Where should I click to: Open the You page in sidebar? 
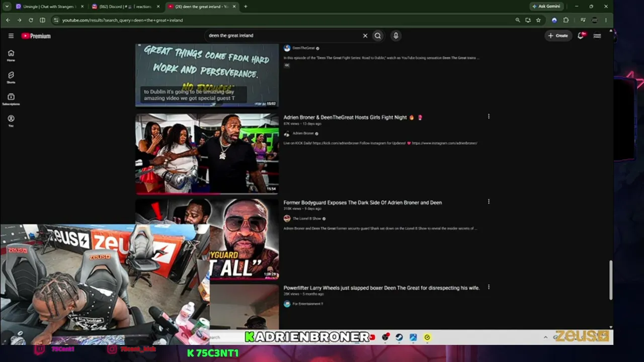pos(11,121)
